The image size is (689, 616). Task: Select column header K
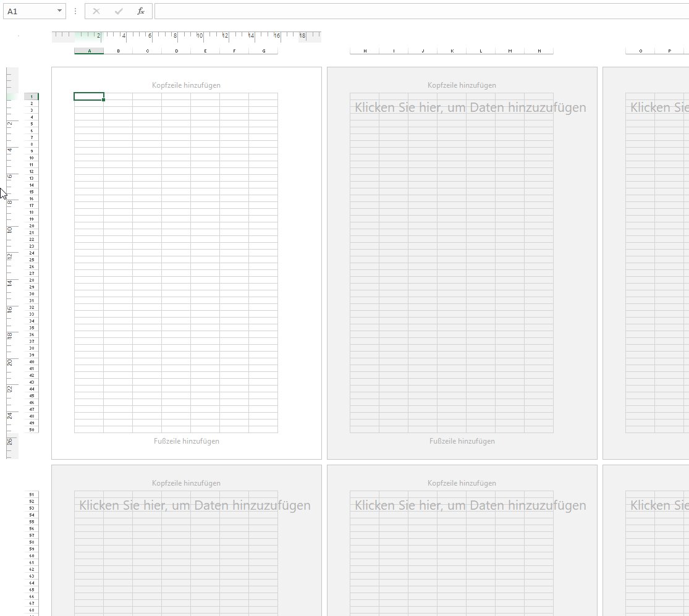coord(452,51)
